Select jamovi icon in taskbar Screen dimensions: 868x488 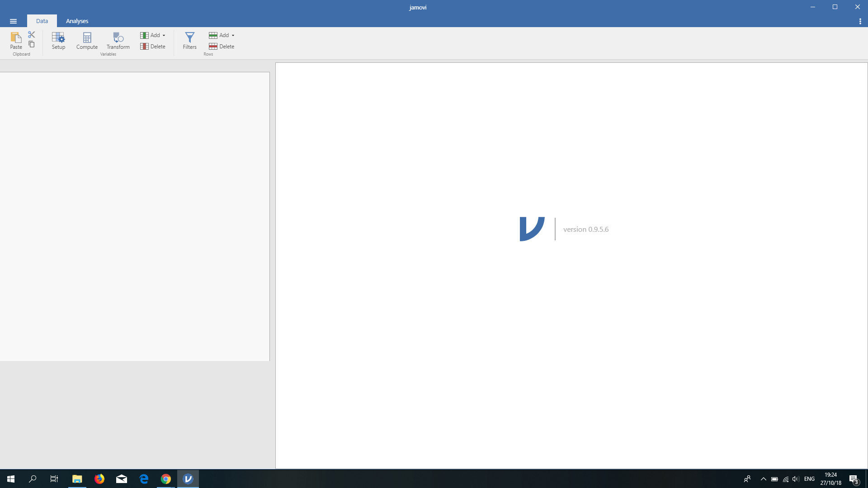pyautogui.click(x=188, y=479)
